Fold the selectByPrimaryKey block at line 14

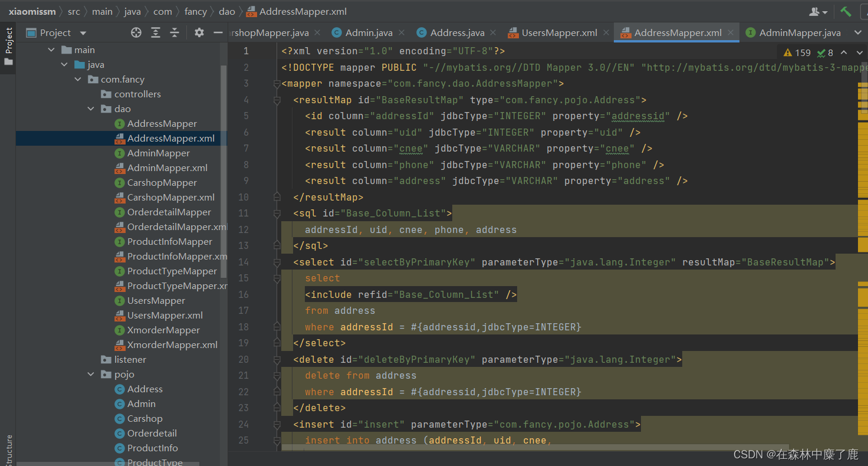277,262
